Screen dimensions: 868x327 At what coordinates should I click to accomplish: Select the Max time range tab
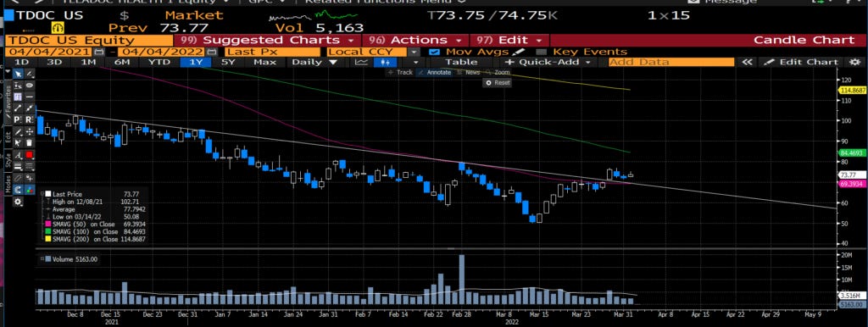pos(264,62)
